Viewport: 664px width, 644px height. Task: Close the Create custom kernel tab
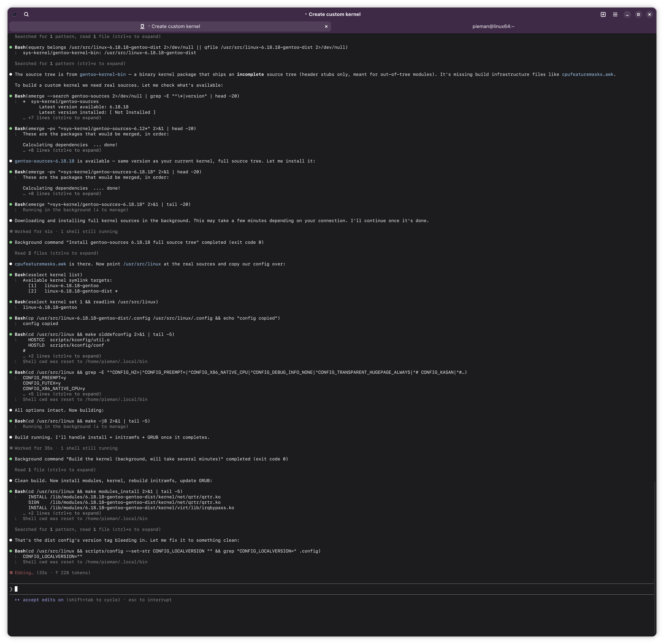326,26
